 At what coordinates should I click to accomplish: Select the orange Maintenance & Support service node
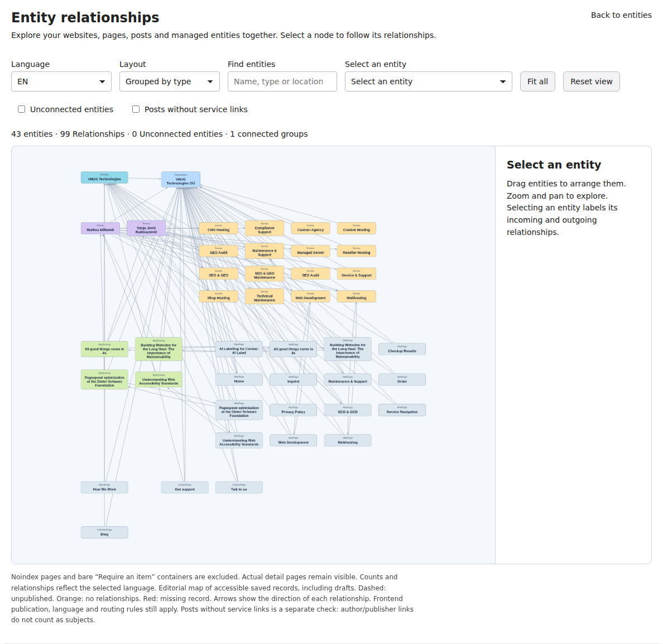(265, 251)
